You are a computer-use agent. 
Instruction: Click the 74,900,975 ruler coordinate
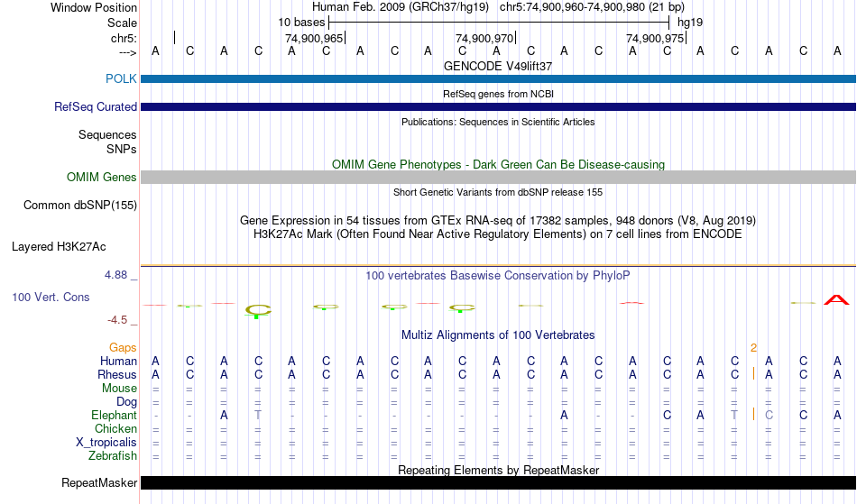pyautogui.click(x=655, y=38)
